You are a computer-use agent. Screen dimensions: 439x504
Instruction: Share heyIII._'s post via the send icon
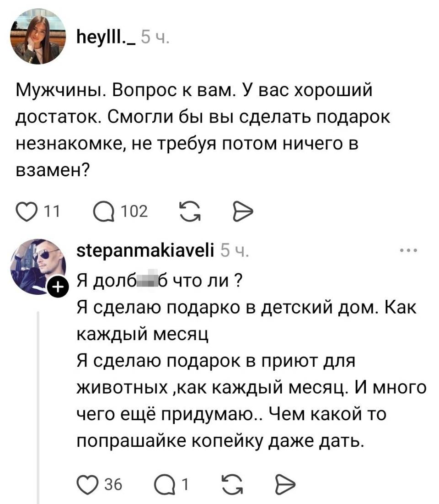click(242, 211)
